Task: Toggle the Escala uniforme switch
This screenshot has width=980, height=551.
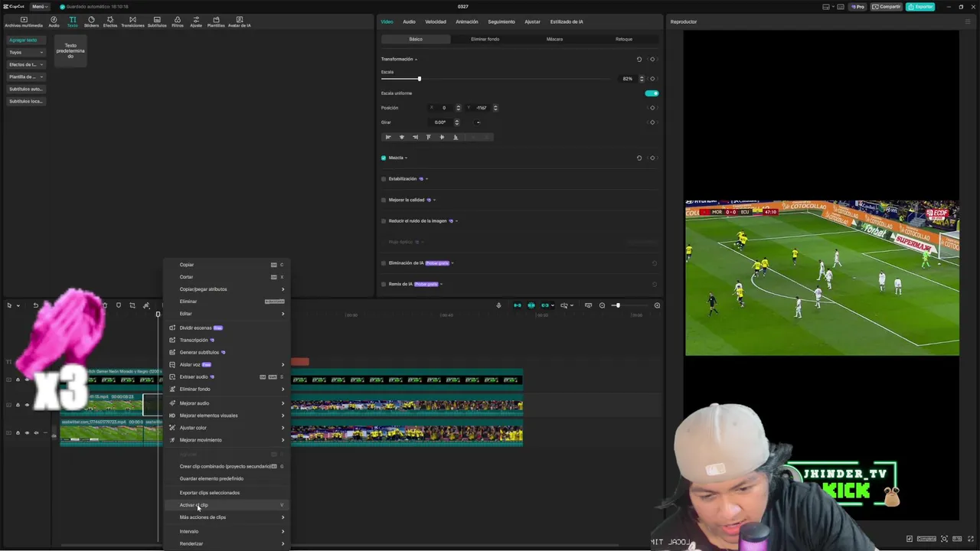Action: 652,93
